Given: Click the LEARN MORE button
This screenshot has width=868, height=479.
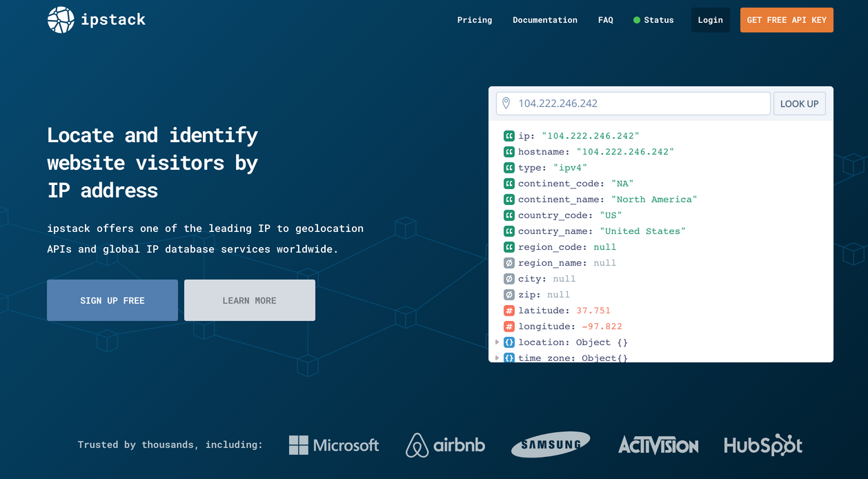Looking at the screenshot, I should (x=250, y=300).
